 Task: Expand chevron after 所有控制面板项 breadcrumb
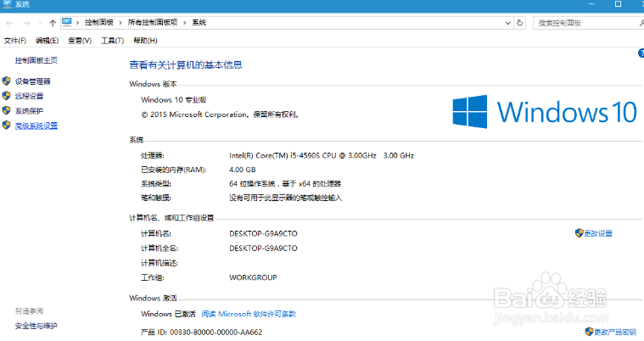click(184, 23)
